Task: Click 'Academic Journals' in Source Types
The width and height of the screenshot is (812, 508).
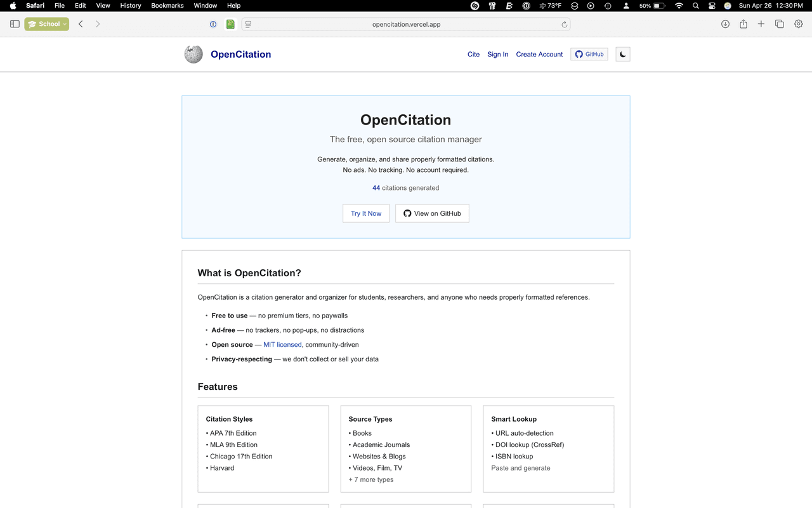Action: [x=381, y=444]
